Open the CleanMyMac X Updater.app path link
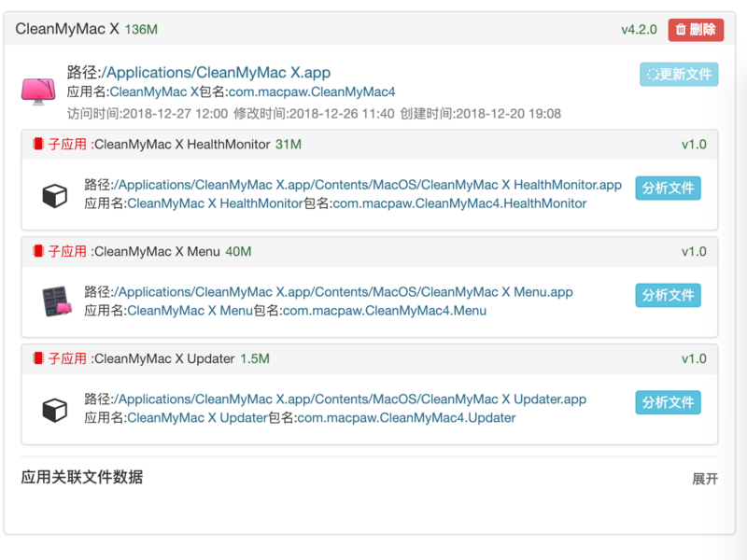This screenshot has width=747, height=560. [x=352, y=399]
